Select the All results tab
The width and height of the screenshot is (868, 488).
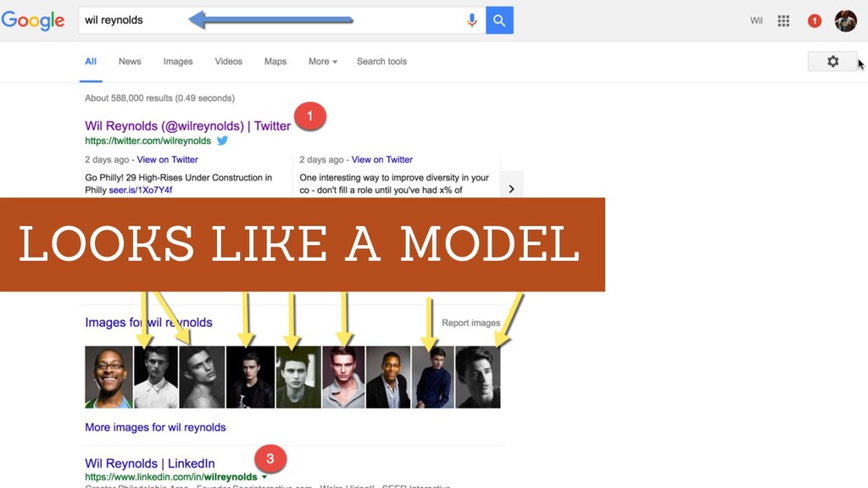tap(91, 61)
